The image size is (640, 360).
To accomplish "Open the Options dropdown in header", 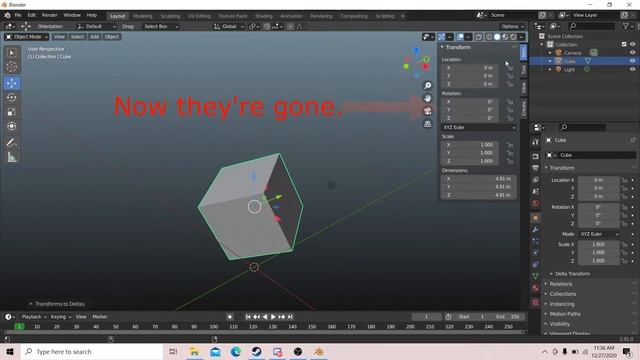I will pyautogui.click(x=512, y=27).
